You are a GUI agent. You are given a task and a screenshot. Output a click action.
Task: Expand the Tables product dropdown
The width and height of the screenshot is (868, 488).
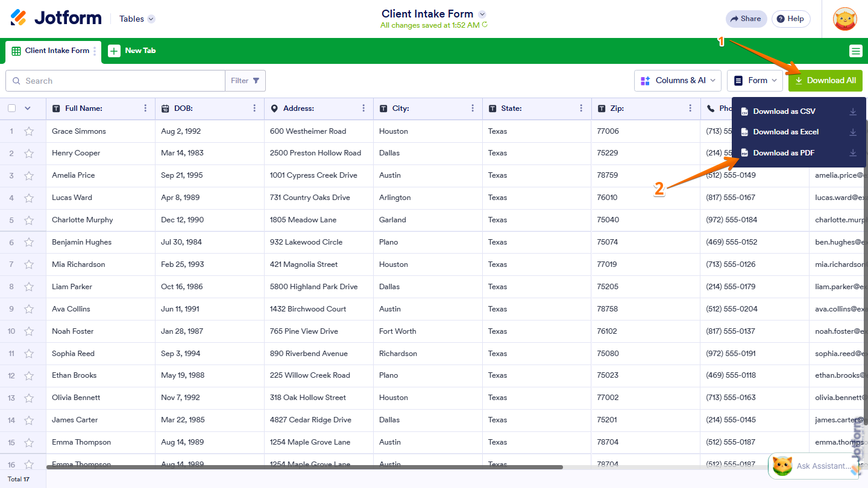pos(137,19)
